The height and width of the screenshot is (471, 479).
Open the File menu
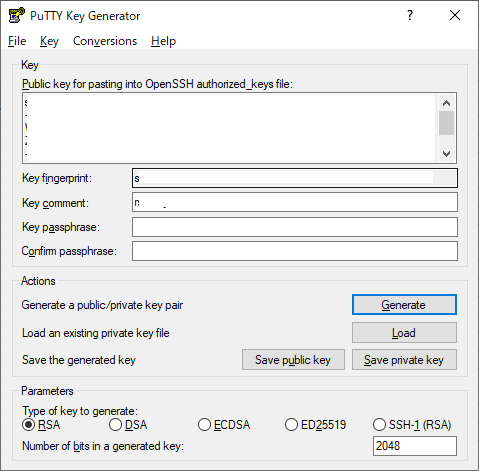[17, 41]
